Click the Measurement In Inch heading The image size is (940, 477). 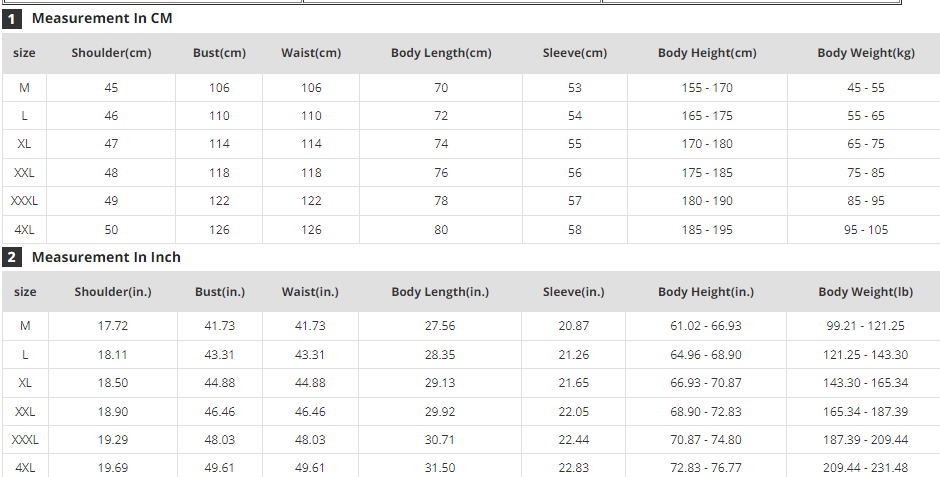tap(106, 257)
